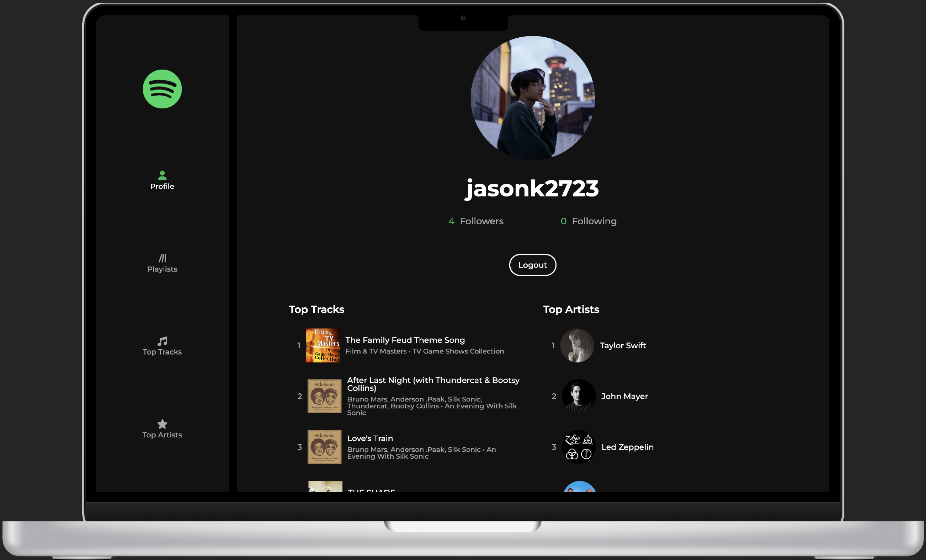Screen dimensions: 926x560
Task: Click rank number 2 beside John Mayer
Action: pyautogui.click(x=554, y=396)
